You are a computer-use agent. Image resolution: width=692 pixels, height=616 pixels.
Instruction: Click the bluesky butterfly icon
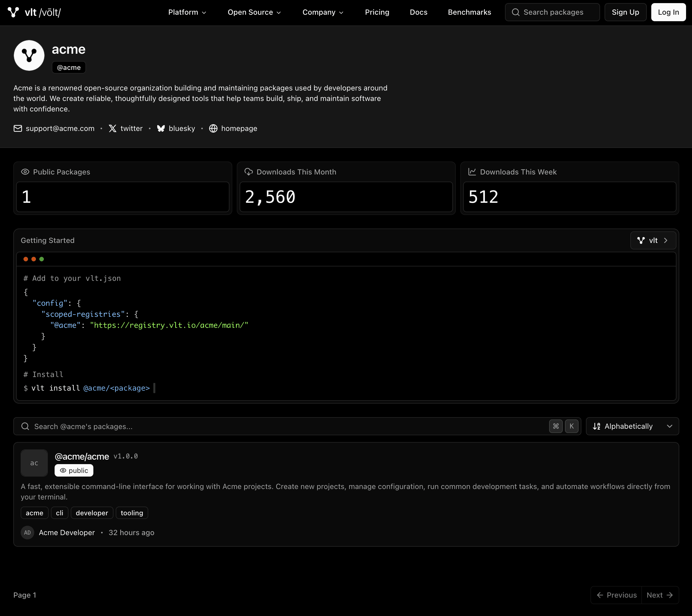pyautogui.click(x=161, y=129)
